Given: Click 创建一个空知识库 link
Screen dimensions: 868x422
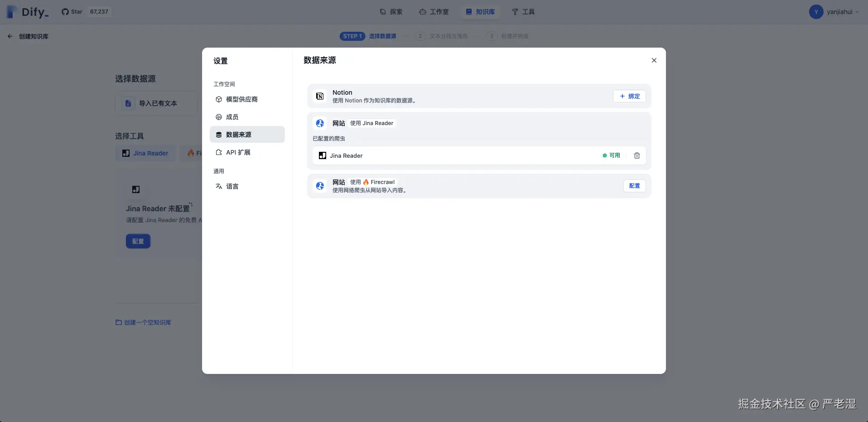Looking at the screenshot, I should tap(143, 322).
